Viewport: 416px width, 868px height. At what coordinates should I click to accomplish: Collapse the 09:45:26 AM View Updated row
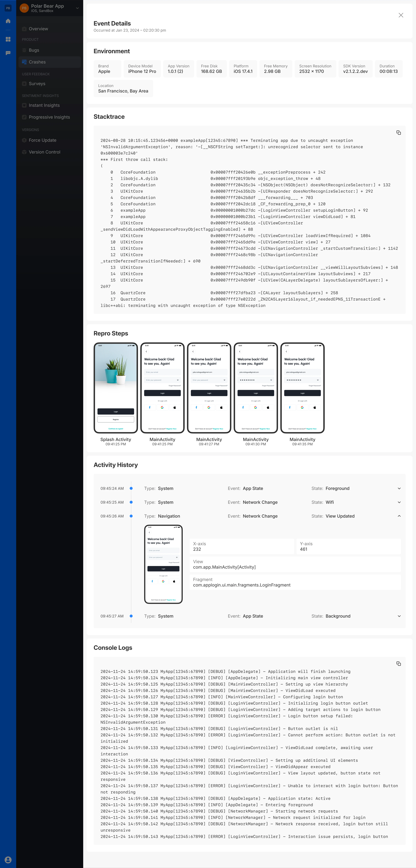(399, 516)
